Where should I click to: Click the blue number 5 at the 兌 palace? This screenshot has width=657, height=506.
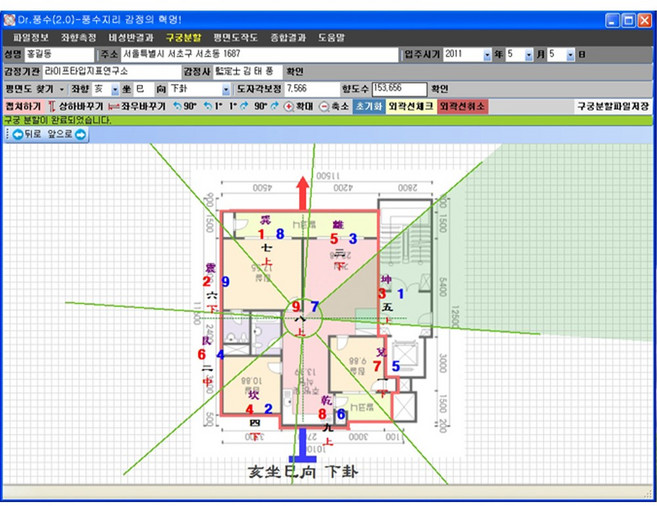396,366
